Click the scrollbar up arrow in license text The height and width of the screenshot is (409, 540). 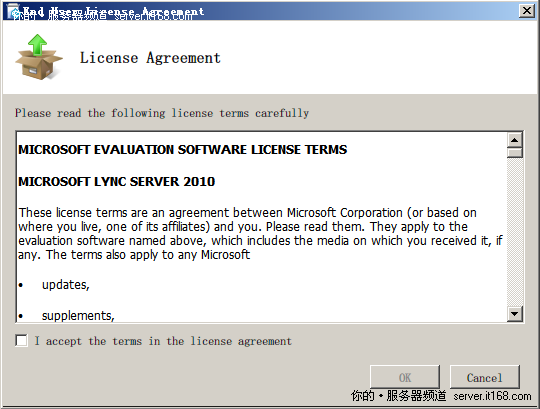click(x=515, y=140)
